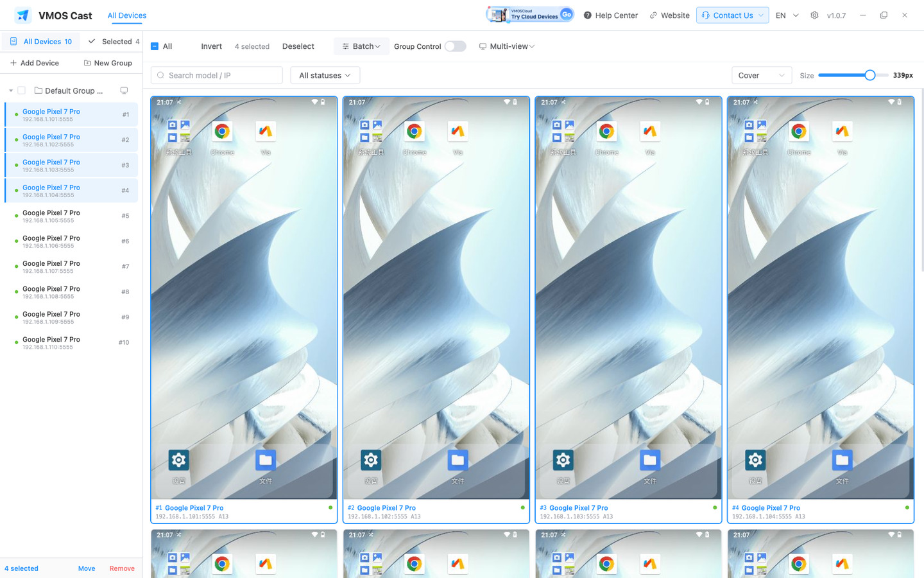Select sidebar device 192.168.1.107:5555
924x578 pixels.
[71, 267]
